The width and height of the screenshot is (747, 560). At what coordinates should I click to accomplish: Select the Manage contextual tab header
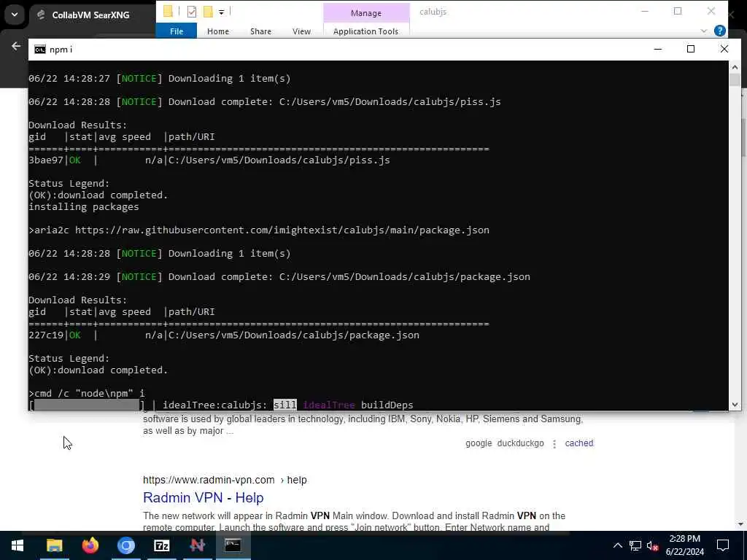pyautogui.click(x=366, y=13)
